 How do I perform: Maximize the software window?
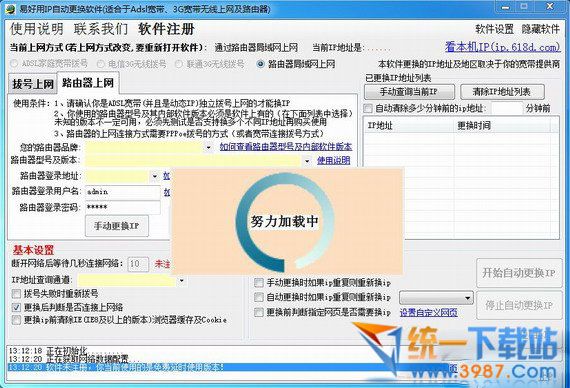pos(524,6)
